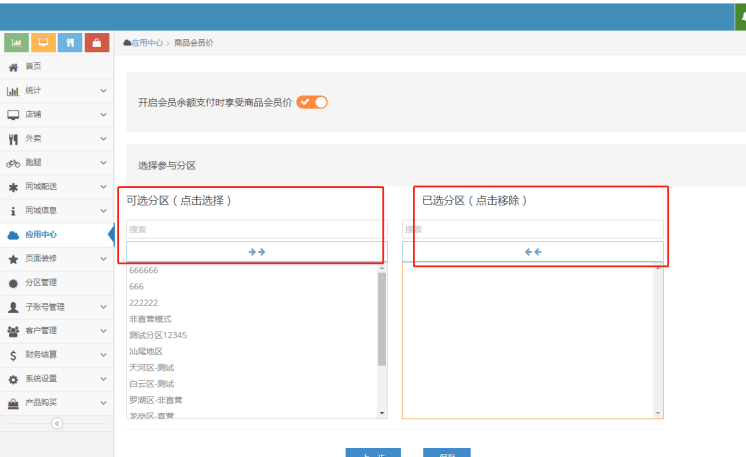Open 首页 from the sidebar
This screenshot has height=457, width=746.
tap(34, 67)
